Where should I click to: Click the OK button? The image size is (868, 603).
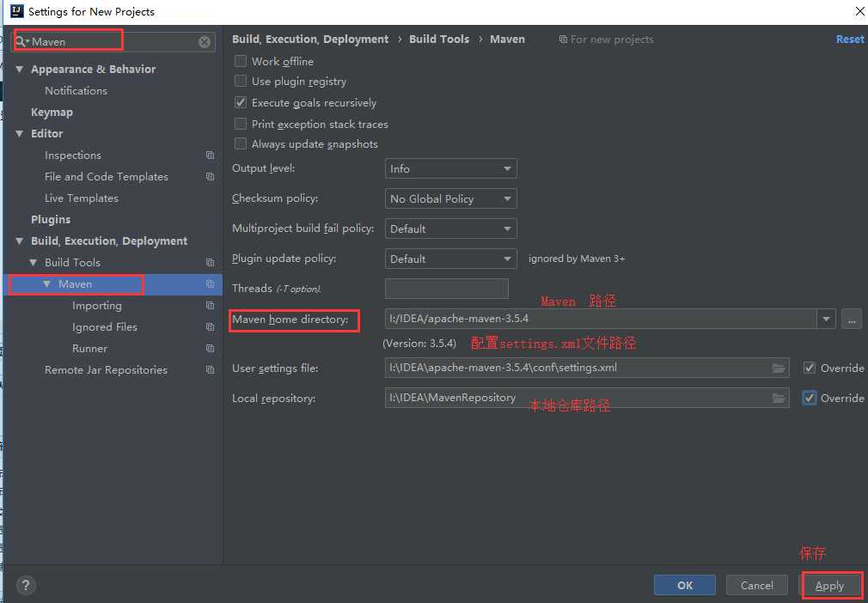click(x=685, y=585)
